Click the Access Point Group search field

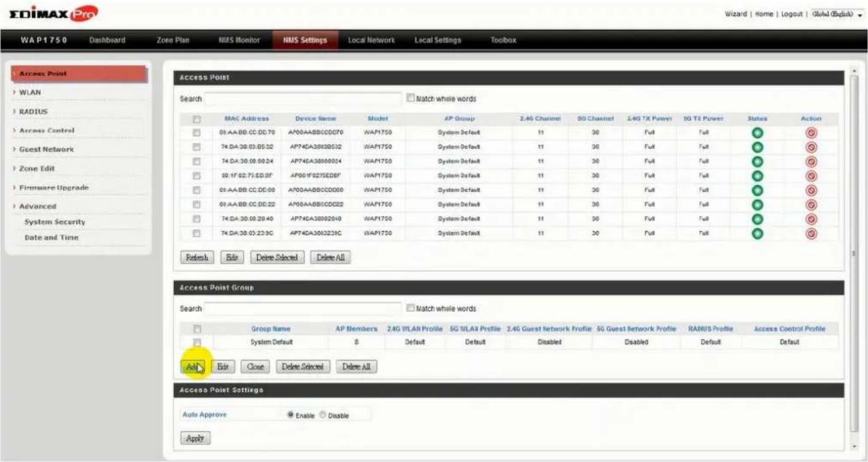tap(303, 308)
